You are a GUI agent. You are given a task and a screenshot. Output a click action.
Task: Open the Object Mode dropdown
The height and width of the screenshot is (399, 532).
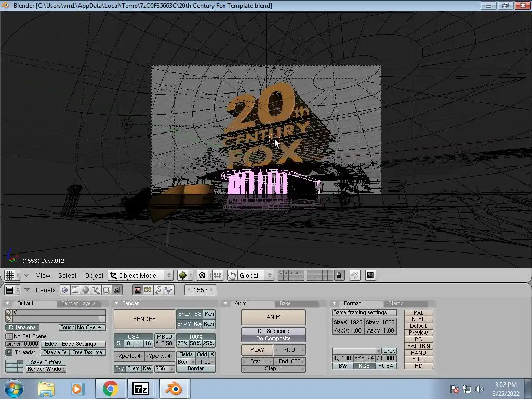tap(140, 275)
